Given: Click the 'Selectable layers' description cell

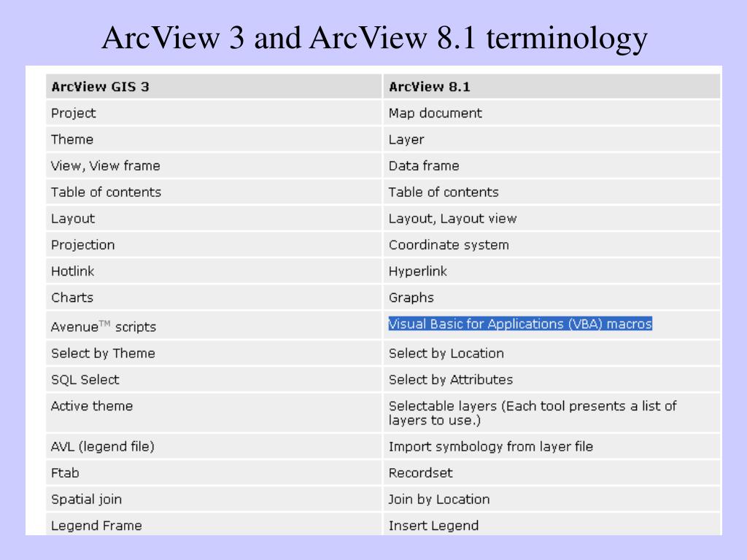Looking at the screenshot, I should 551,413.
